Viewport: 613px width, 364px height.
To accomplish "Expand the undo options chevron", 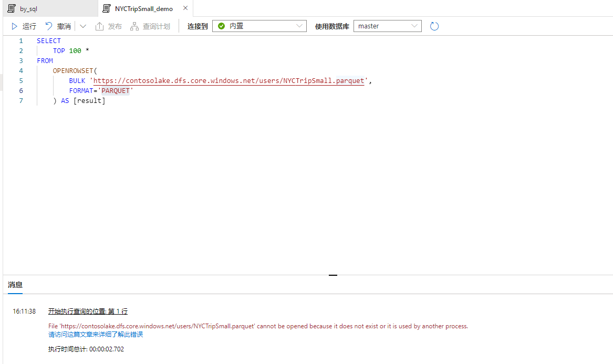I will (x=83, y=26).
